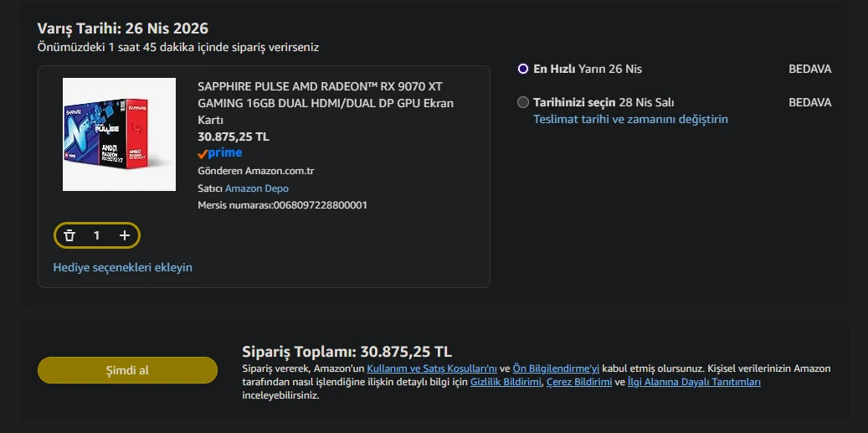Open Çerez Bildirimi link
The height and width of the screenshot is (433, 868).
click(579, 382)
